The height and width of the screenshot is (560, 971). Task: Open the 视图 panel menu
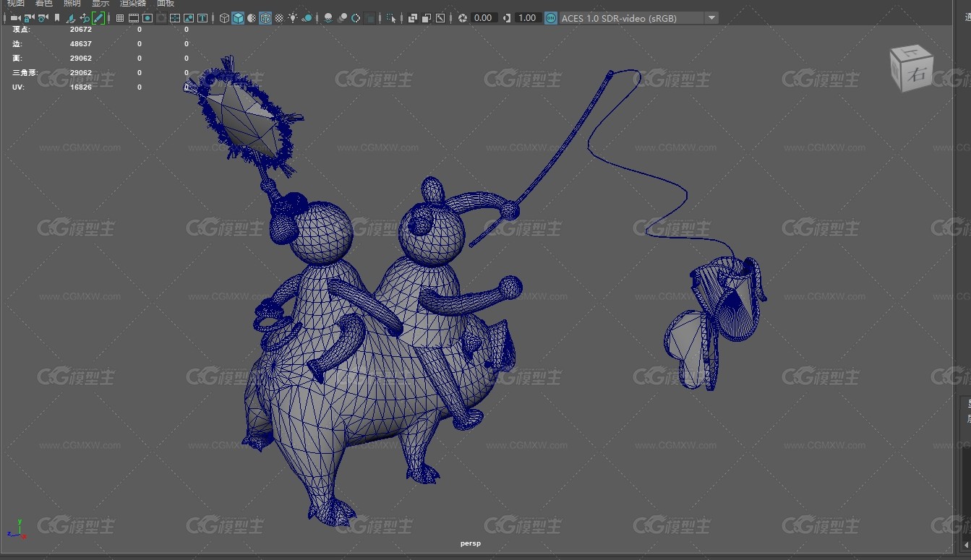tap(16, 4)
